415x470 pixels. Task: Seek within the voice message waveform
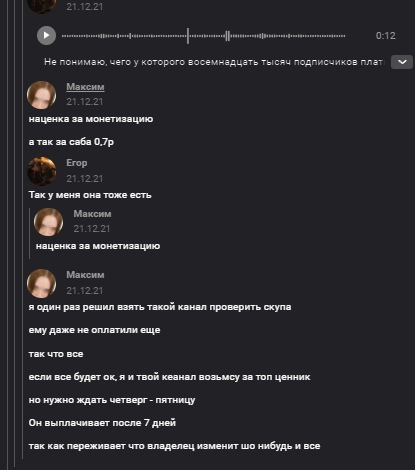tap(203, 36)
